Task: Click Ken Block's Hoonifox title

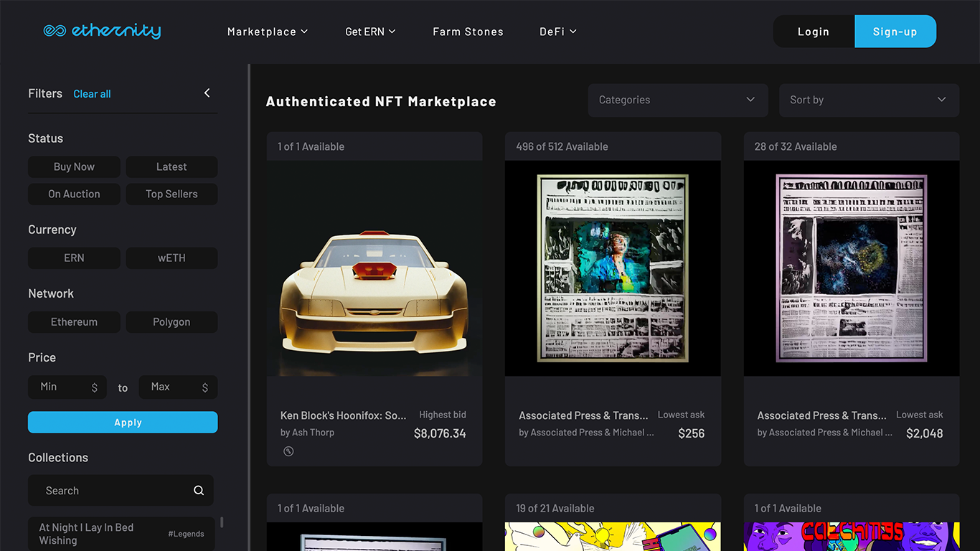Action: tap(344, 415)
